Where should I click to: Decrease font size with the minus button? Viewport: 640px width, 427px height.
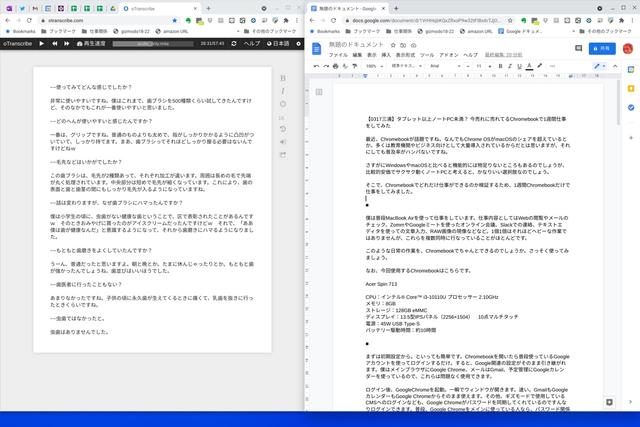[x=468, y=66]
